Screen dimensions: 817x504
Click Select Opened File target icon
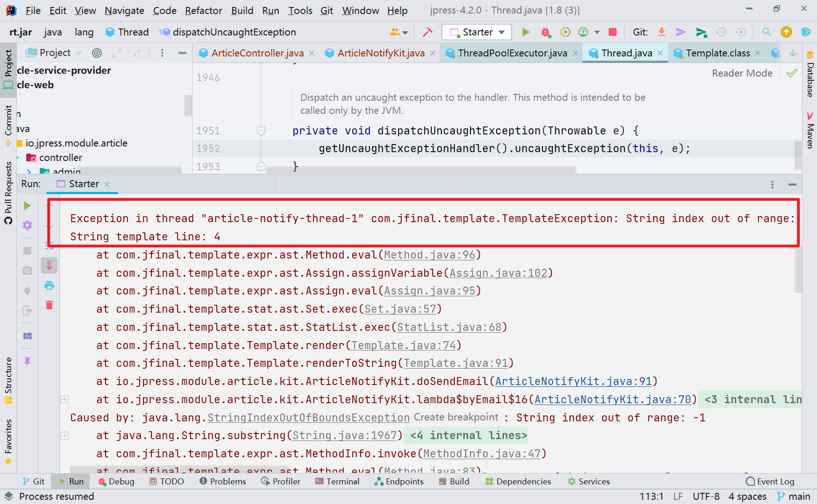tap(97, 53)
